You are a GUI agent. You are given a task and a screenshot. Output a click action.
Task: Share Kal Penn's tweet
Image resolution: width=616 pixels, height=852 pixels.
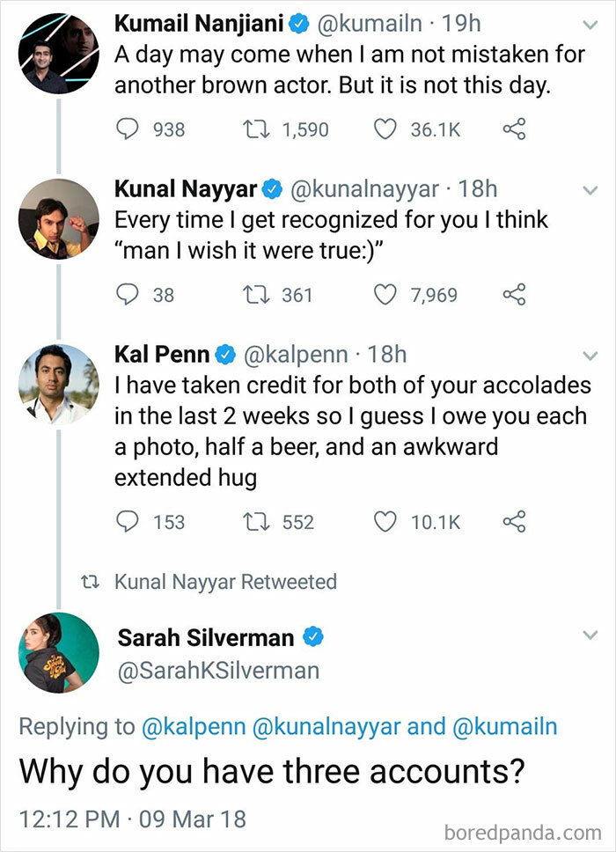coord(513,522)
